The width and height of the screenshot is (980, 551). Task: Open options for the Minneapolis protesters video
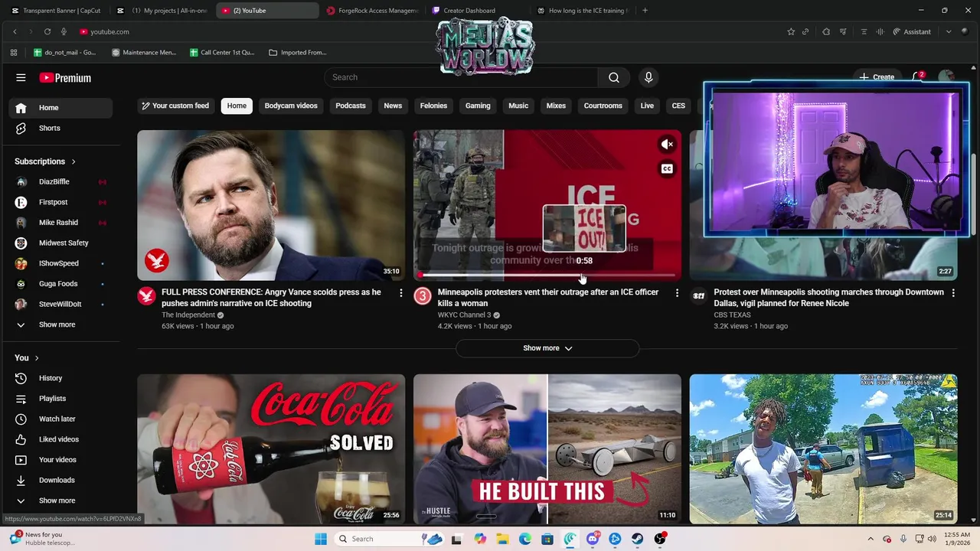(x=677, y=292)
